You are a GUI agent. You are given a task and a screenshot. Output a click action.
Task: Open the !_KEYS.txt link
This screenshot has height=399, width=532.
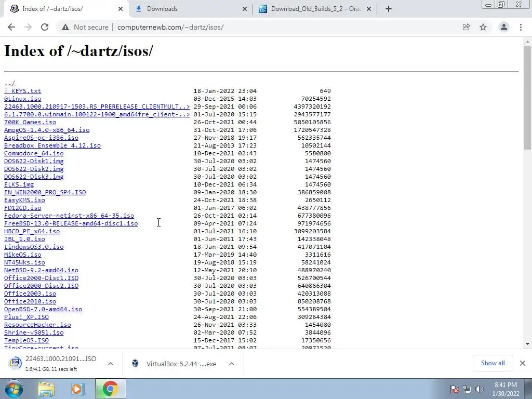[x=23, y=91]
